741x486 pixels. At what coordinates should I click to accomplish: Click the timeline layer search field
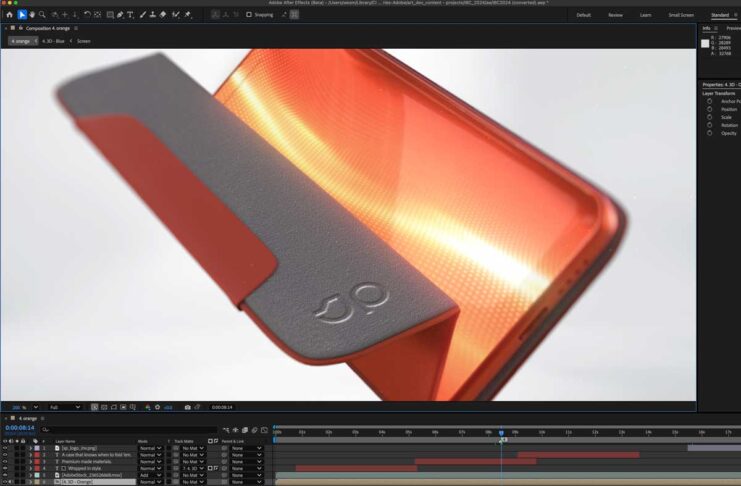[129, 430]
